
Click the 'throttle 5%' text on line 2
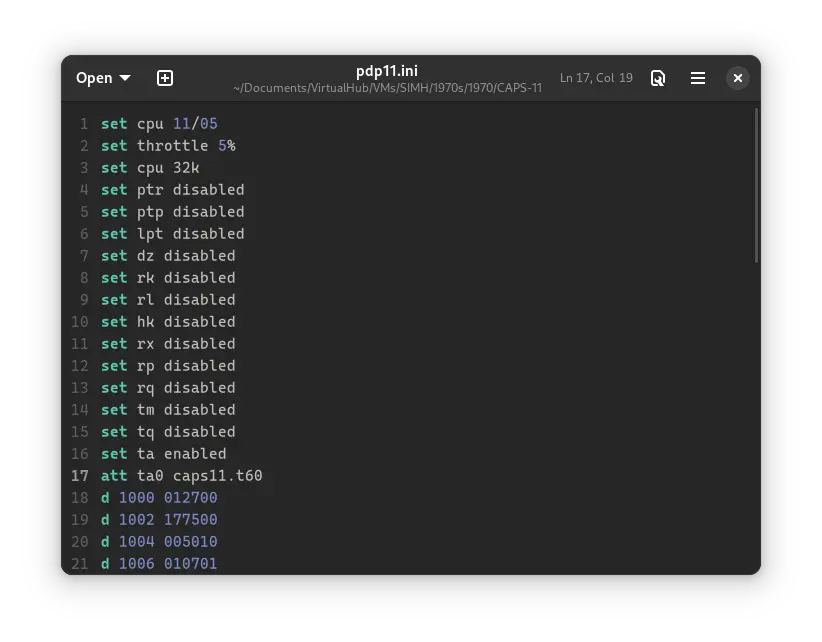pyautogui.click(x=186, y=146)
